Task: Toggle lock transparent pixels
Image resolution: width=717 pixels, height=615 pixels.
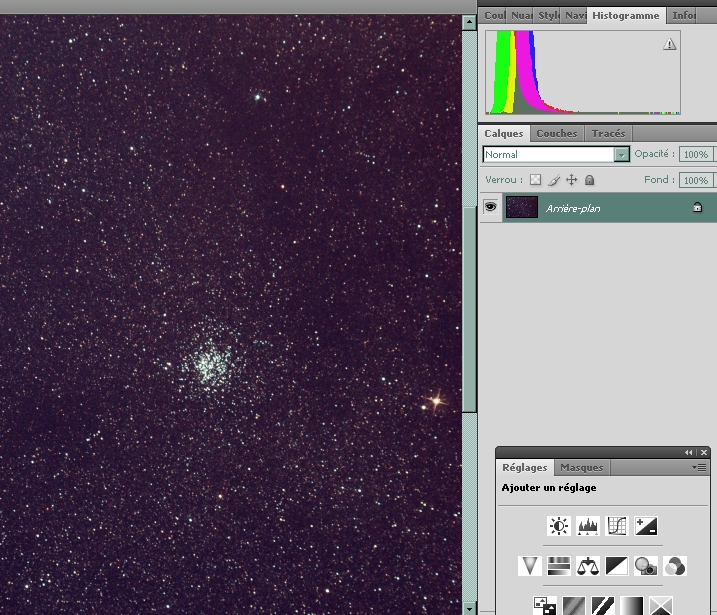Action: click(x=535, y=180)
